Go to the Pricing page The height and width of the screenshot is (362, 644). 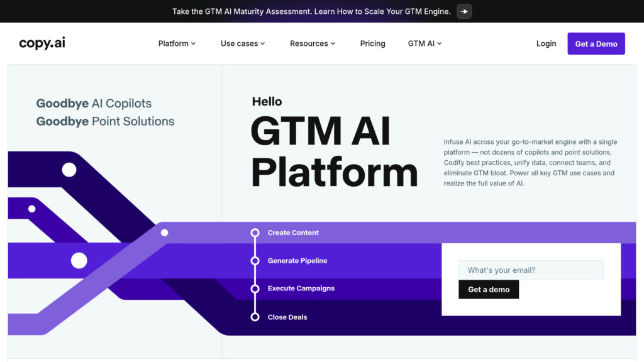pyautogui.click(x=372, y=43)
